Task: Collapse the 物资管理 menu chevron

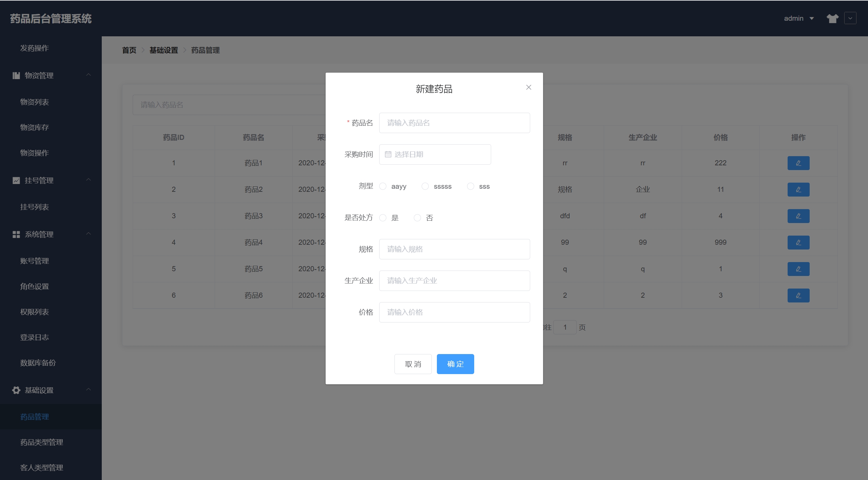Action: coord(89,75)
